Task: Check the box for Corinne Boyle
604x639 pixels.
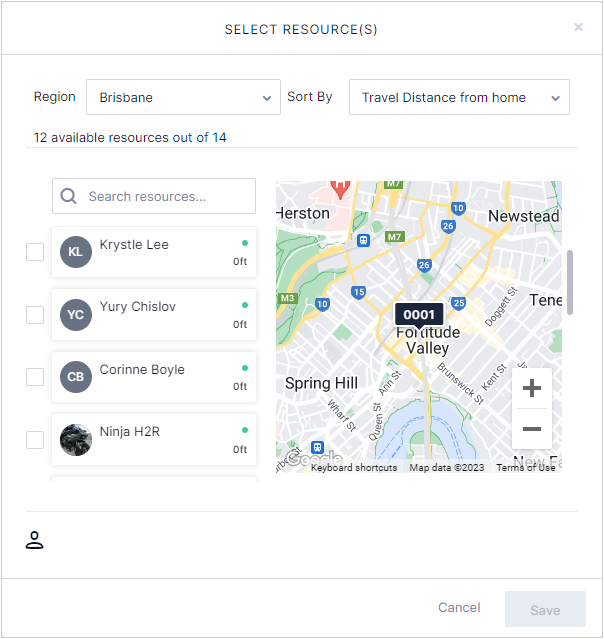Action: [x=35, y=377]
